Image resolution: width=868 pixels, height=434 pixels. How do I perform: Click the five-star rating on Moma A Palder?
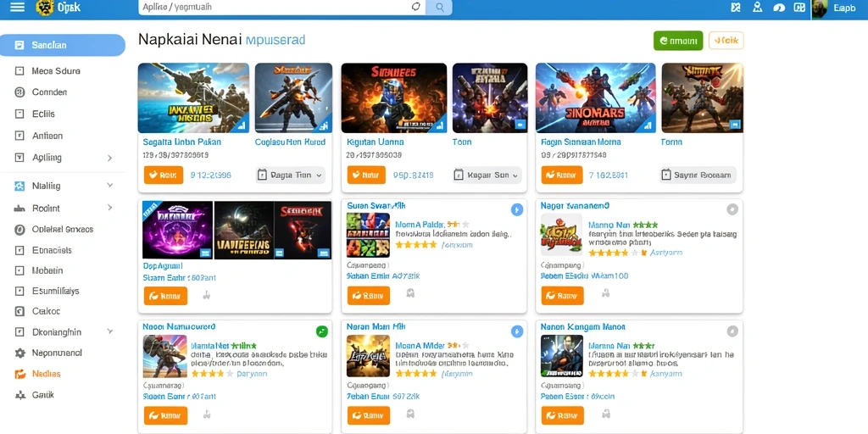(x=415, y=244)
